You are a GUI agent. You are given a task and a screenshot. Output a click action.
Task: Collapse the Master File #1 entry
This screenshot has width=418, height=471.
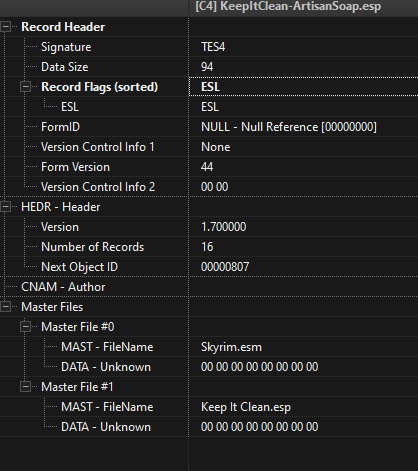25,387
